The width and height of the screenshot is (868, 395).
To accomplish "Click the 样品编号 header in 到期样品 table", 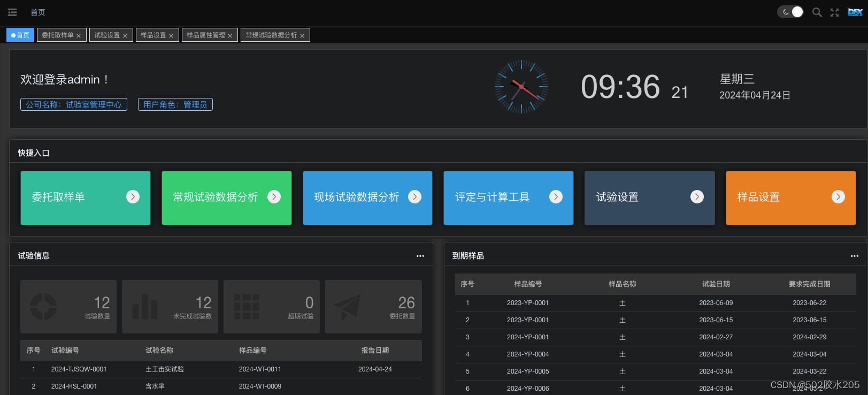I will [x=528, y=284].
